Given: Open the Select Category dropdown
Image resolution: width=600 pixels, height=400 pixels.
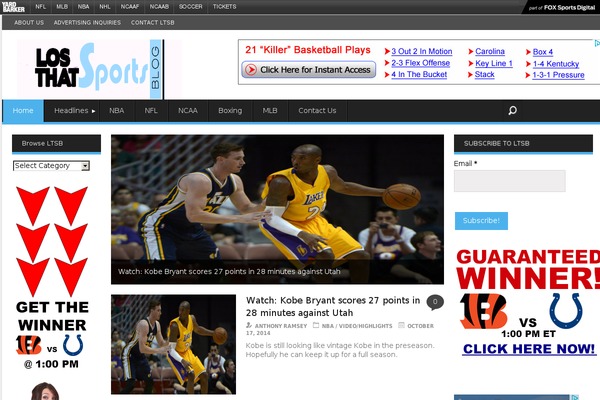Looking at the screenshot, I should point(51,166).
